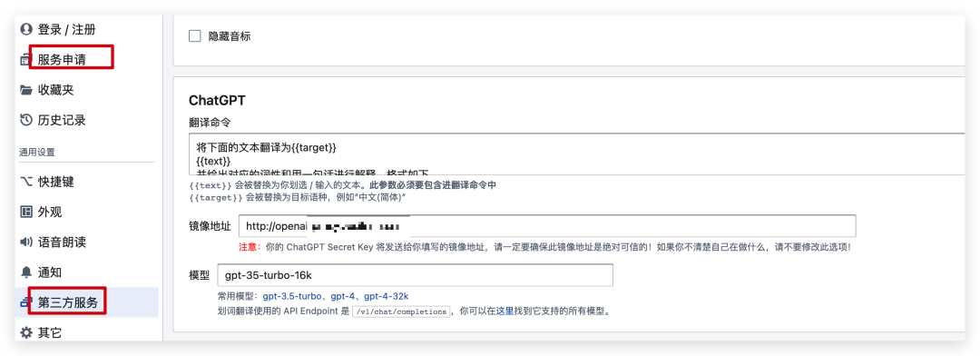Click the user icon beside 登录 / 注册
The height and width of the screenshot is (356, 980).
pyautogui.click(x=25, y=29)
